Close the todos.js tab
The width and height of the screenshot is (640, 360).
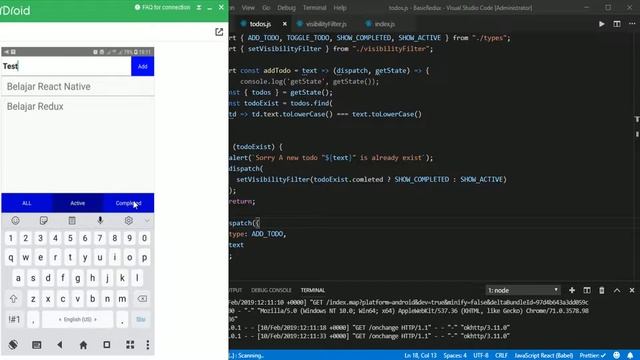pos(284,24)
